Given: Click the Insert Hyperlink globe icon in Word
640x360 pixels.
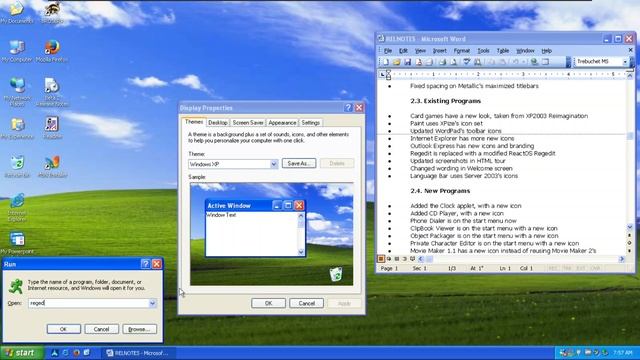Looking at the screenshot, I should coord(534,62).
